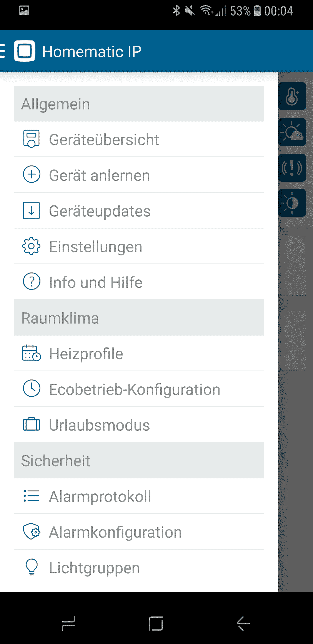
Task: Click the light bulb Lichtgruppen icon
Action: pos(32,567)
